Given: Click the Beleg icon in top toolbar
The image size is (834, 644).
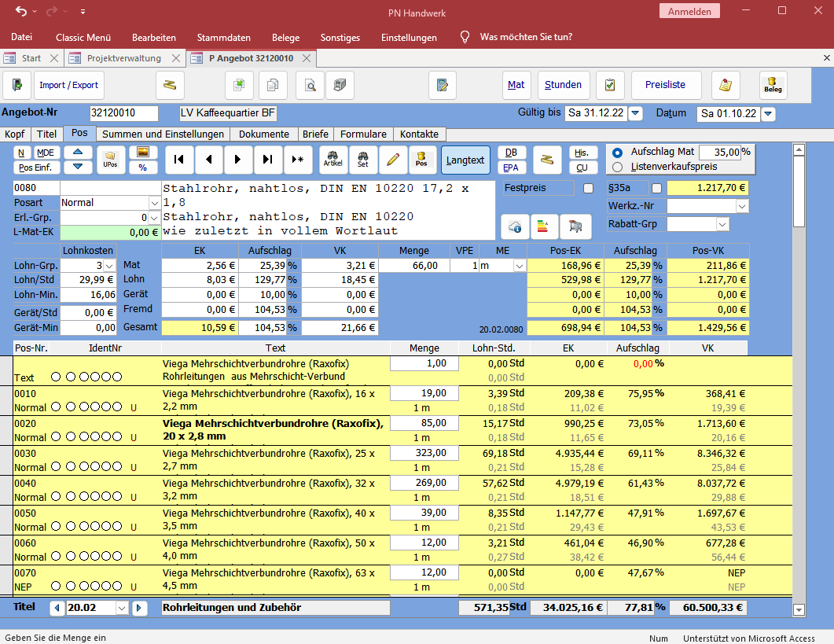Looking at the screenshot, I should (x=773, y=85).
